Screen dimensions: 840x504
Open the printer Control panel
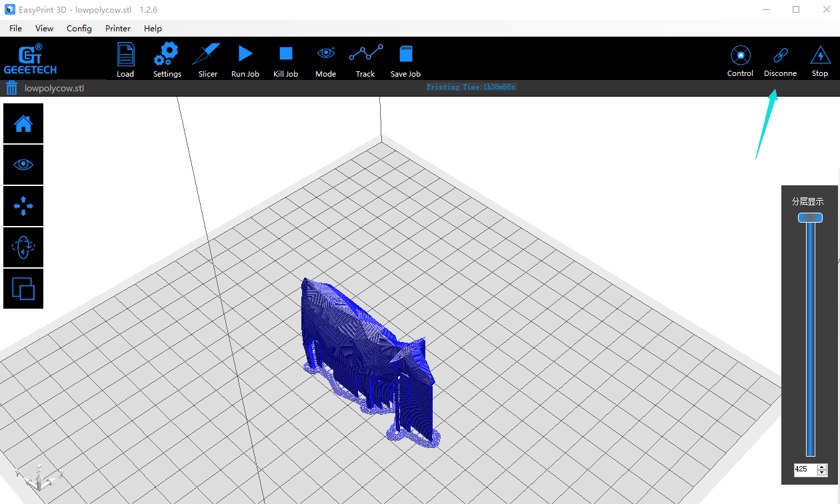[740, 59]
